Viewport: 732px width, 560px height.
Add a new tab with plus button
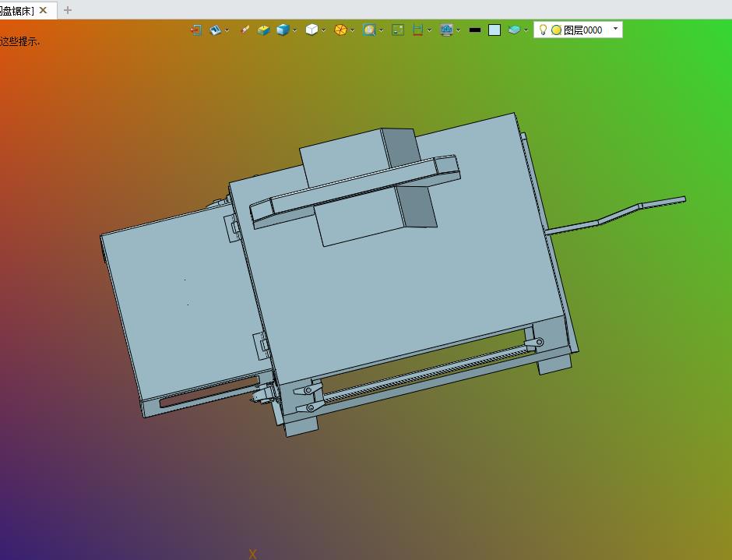click(x=68, y=10)
